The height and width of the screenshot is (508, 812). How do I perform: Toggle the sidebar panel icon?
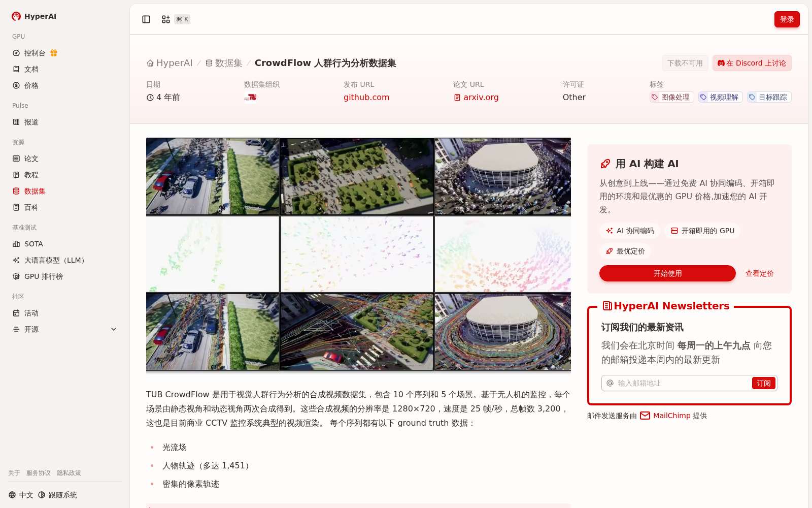pos(146,19)
